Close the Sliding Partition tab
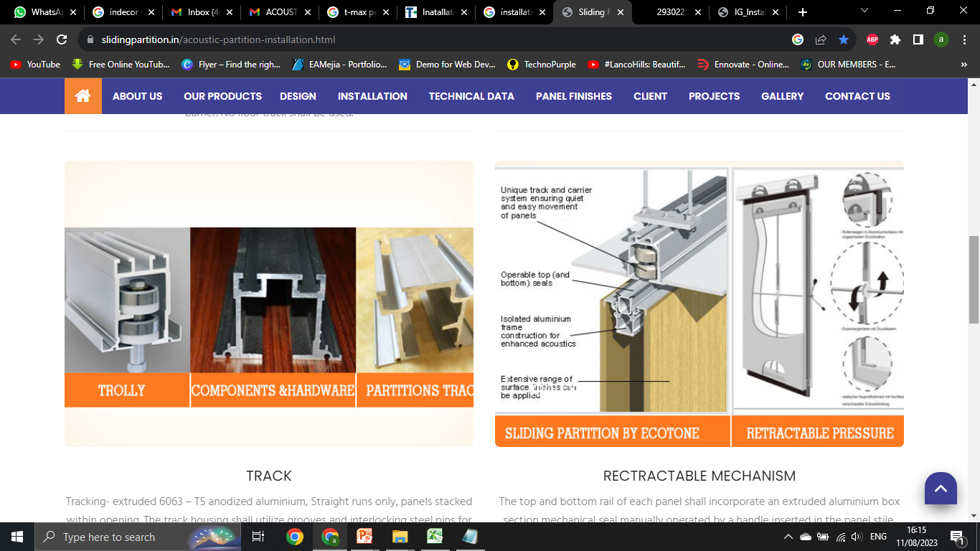Viewport: 980px width, 551px height. (x=620, y=12)
